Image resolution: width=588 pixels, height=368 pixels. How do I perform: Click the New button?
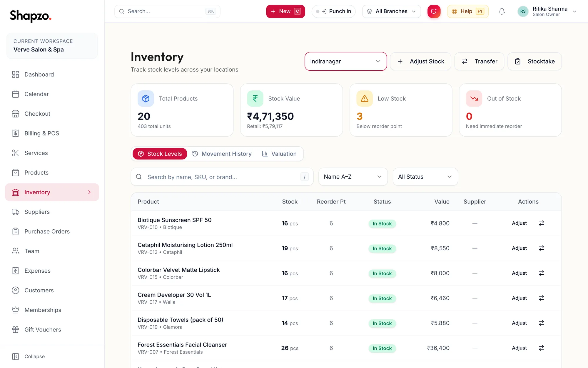tap(285, 11)
